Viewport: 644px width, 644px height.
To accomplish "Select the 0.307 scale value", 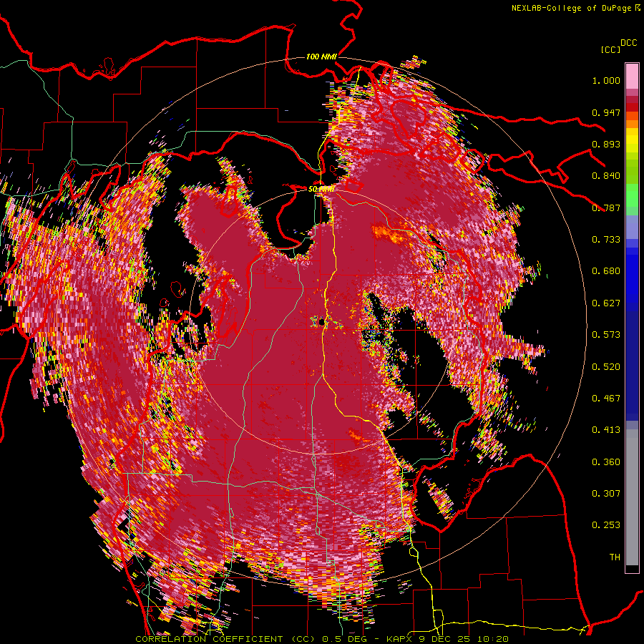I will (606, 494).
